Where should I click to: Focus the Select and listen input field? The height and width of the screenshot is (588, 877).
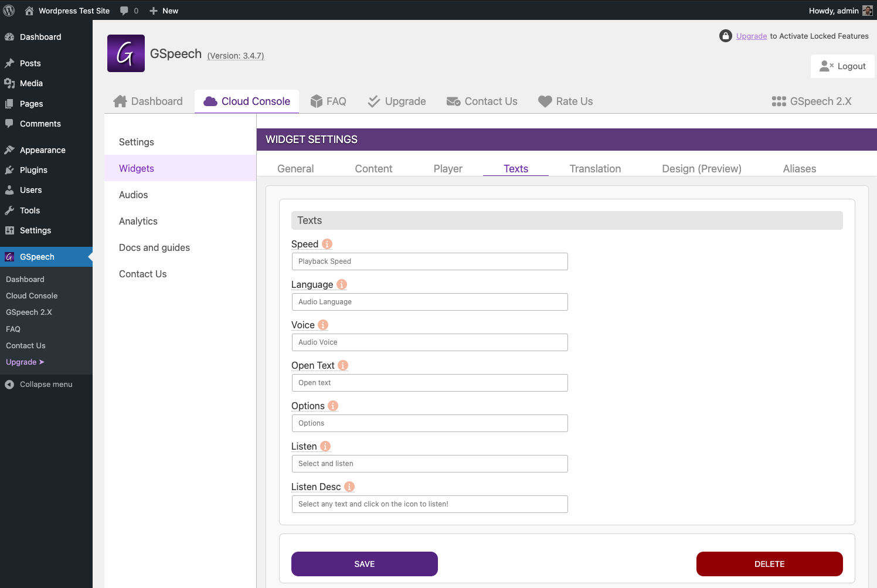(430, 464)
